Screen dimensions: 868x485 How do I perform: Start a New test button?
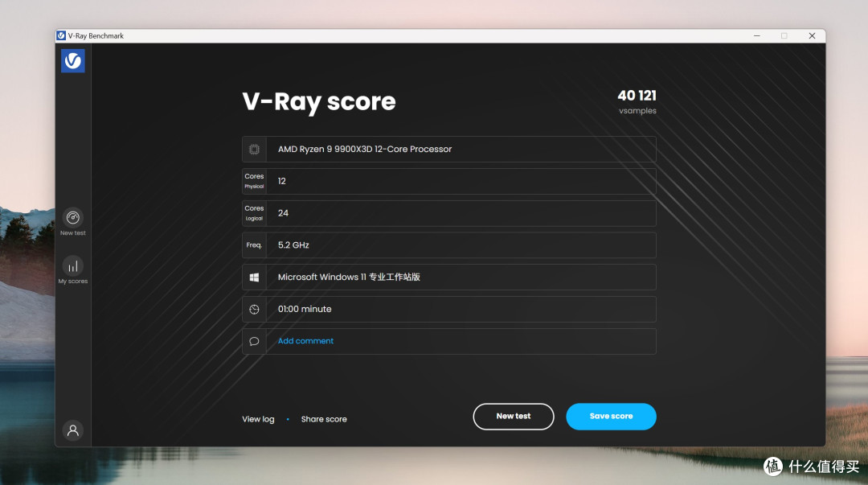click(513, 417)
